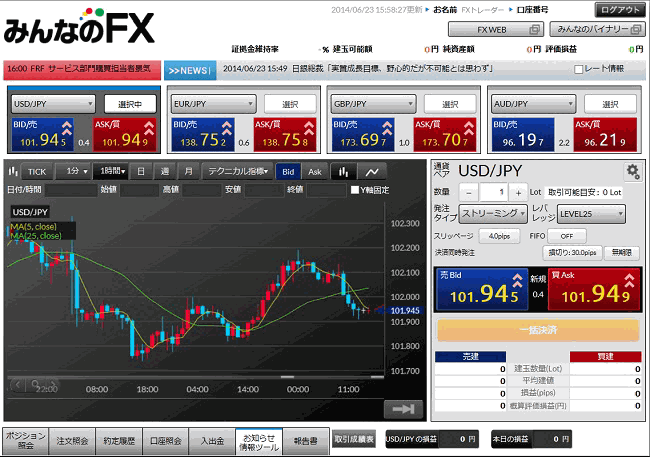This screenshot has width=650, height=457.
Task: Open the ポジション照会 tab
Action: pyautogui.click(x=26, y=440)
